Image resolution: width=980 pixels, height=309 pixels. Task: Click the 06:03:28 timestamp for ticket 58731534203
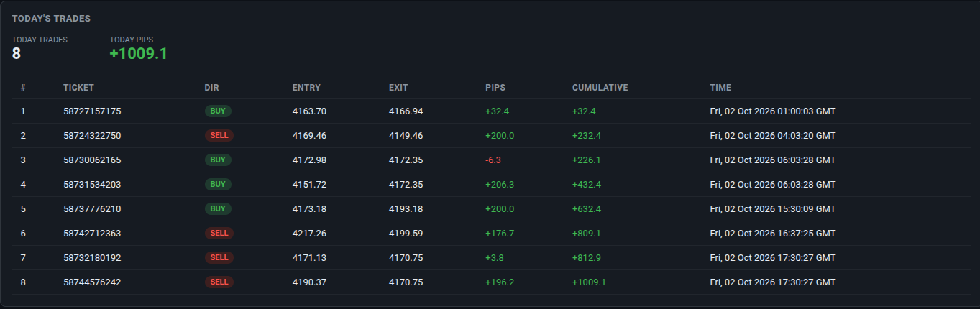click(773, 185)
